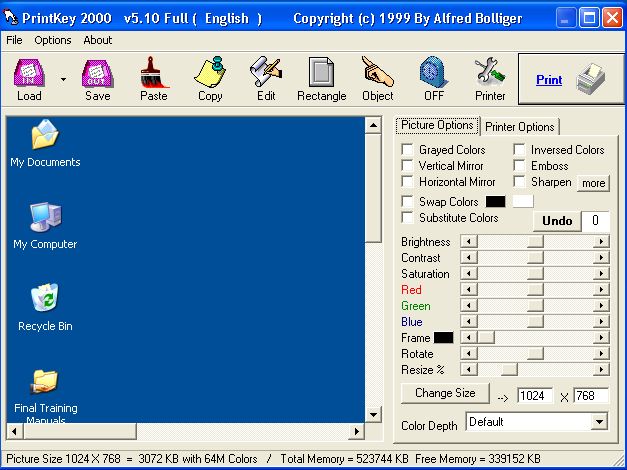The image size is (627, 470).
Task: Click the Undo button
Action: [x=557, y=221]
